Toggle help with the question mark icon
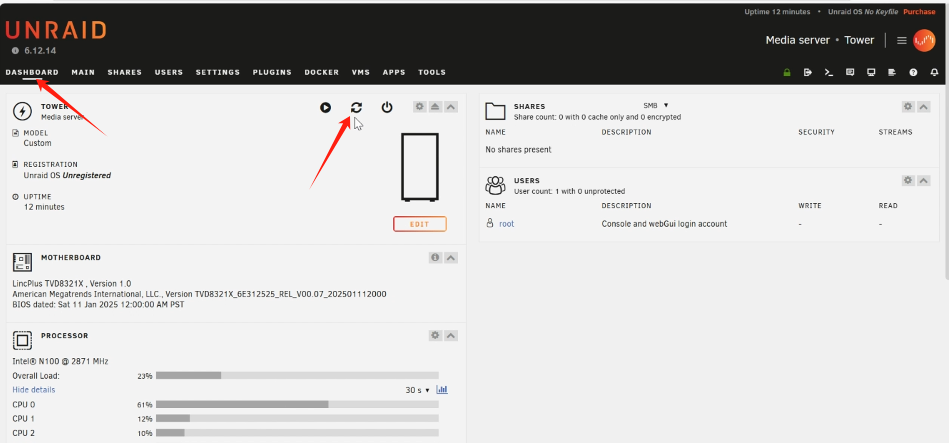Image resolution: width=949 pixels, height=443 pixels. pos(913,73)
